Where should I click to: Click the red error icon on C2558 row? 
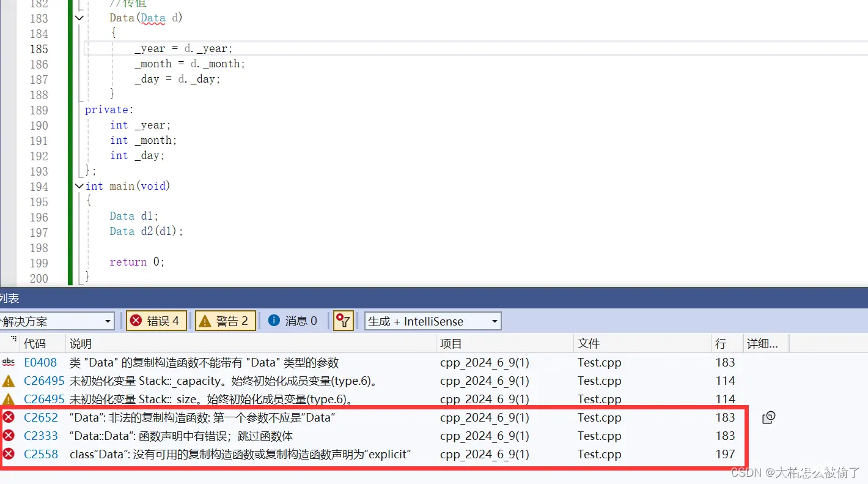(x=9, y=454)
